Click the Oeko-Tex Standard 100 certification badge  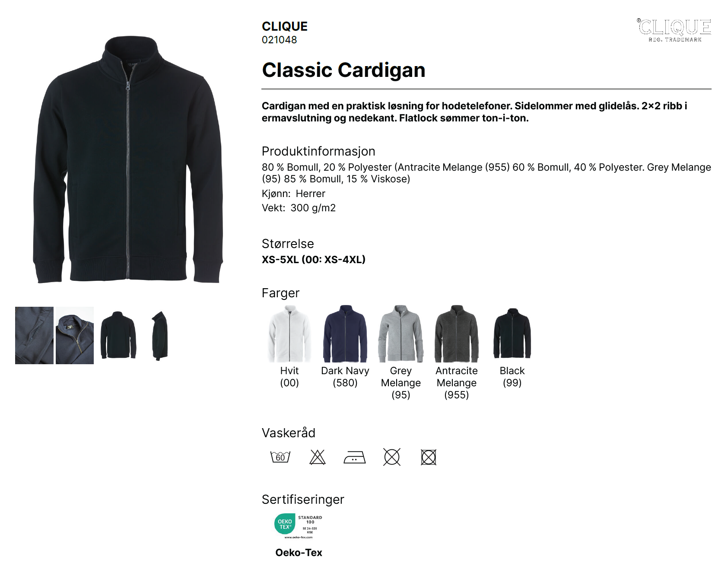coord(299,525)
